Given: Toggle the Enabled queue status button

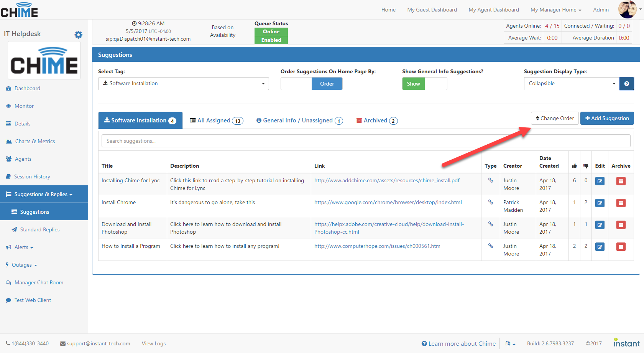Looking at the screenshot, I should 271,40.
